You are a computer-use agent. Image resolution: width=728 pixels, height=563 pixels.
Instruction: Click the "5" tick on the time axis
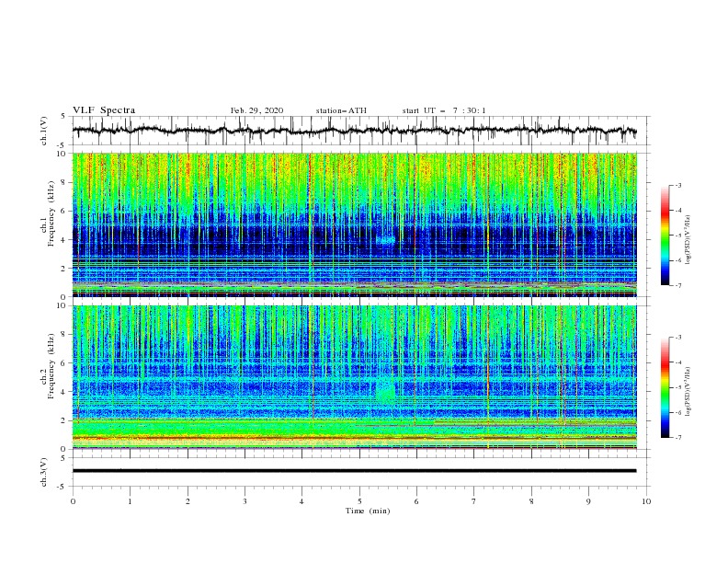pos(359,501)
